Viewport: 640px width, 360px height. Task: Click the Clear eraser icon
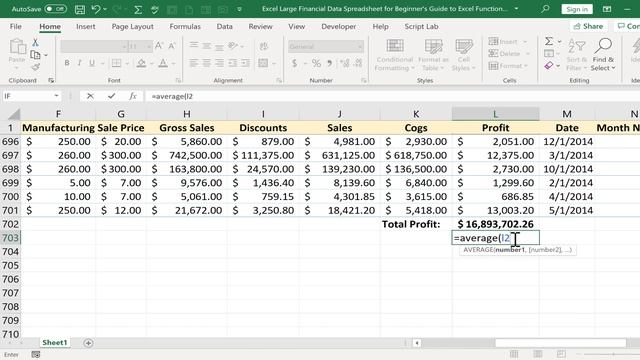549,65
